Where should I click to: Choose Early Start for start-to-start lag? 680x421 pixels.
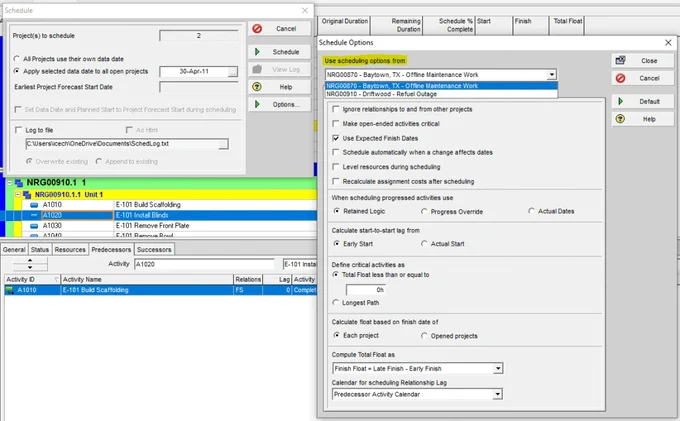[337, 244]
